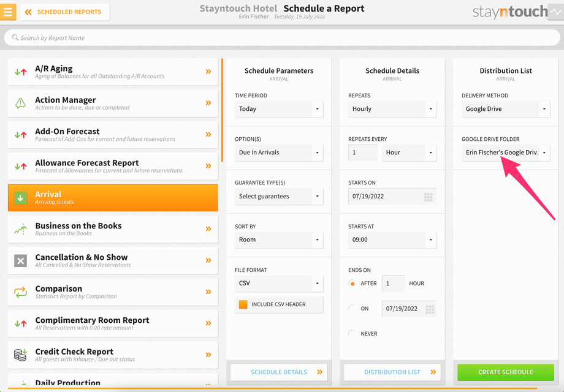Open Complimentary Room Report via chevron

click(208, 323)
